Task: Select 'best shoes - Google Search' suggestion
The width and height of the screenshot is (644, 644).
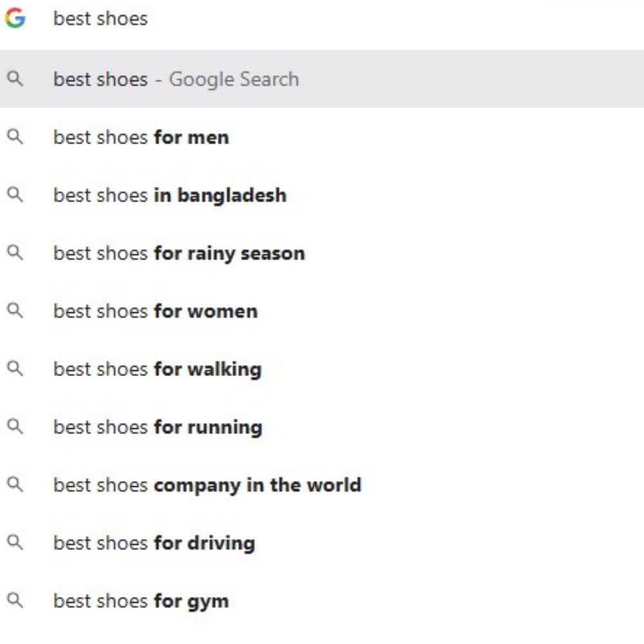Action: 176,79
